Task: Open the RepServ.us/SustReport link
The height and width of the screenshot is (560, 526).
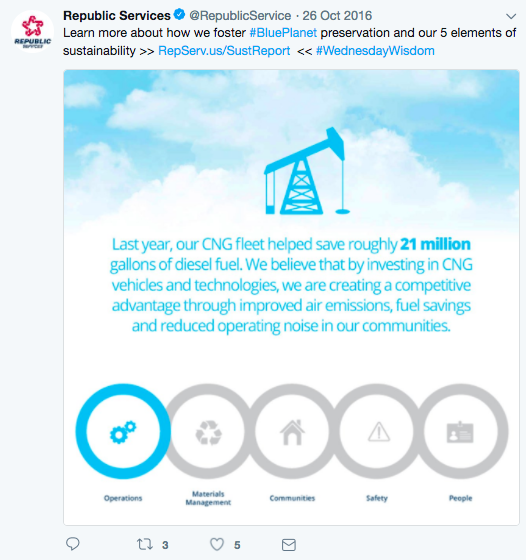Action: (224, 51)
